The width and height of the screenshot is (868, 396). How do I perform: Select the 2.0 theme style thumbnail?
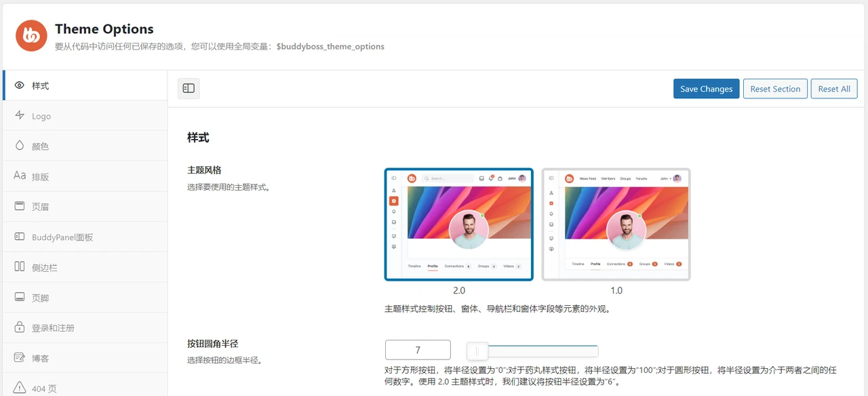(459, 224)
